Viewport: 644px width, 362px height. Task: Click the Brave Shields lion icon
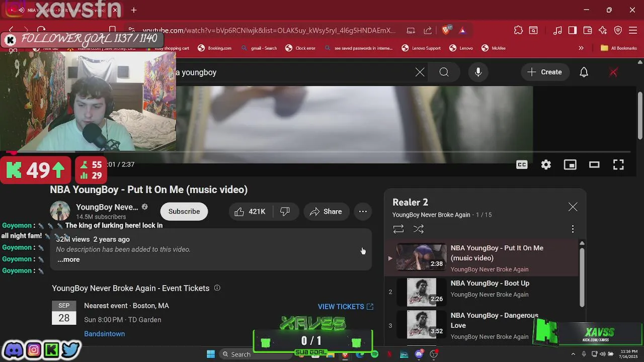click(x=446, y=30)
